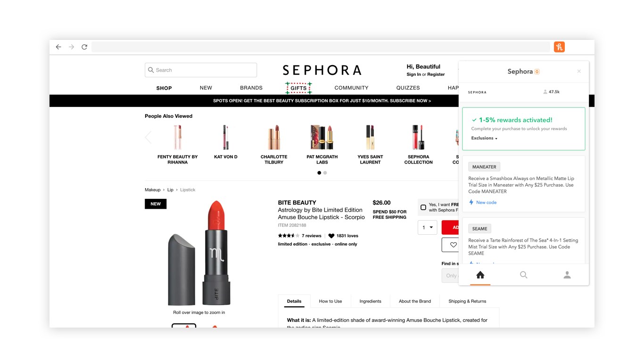Screen dimensions: 644x362
Task: Expand the Exclusions dropdown
Action: (x=484, y=138)
